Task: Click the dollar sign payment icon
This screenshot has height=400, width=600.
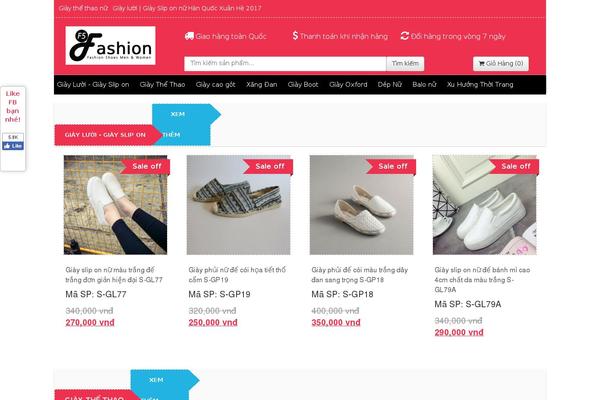Action: [295, 36]
